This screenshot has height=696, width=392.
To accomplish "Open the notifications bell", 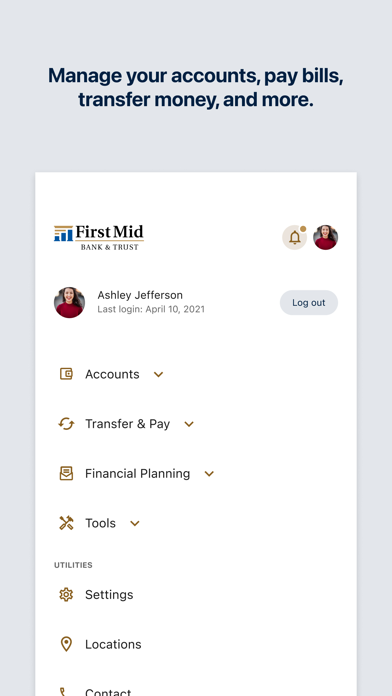I will 294,237.
